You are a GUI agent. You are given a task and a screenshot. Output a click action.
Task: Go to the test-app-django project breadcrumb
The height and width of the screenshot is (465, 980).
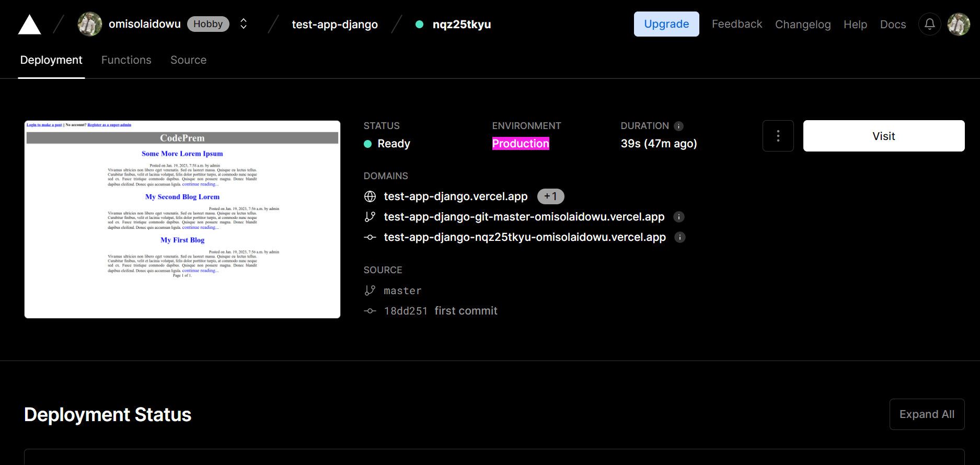(x=335, y=24)
